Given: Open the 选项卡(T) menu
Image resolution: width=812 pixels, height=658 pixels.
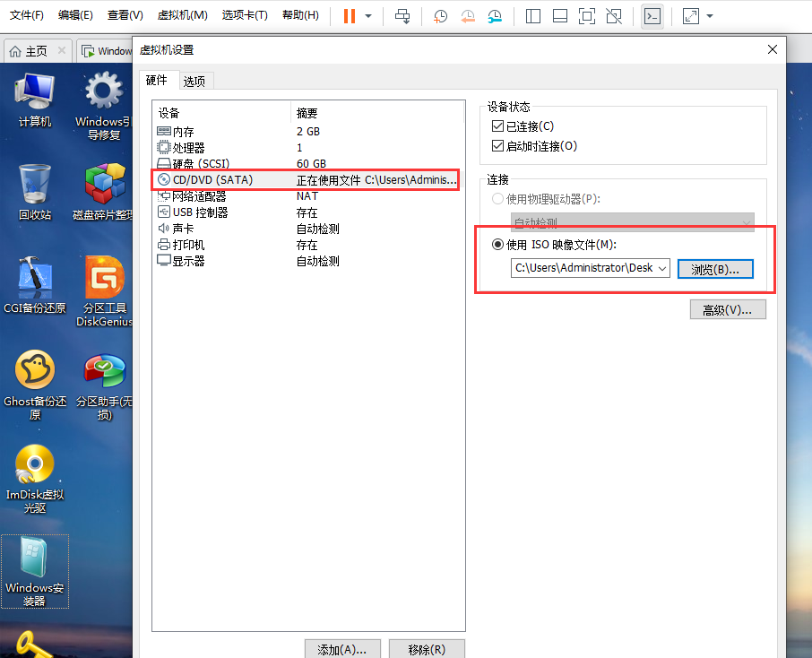Looking at the screenshot, I should (x=245, y=15).
